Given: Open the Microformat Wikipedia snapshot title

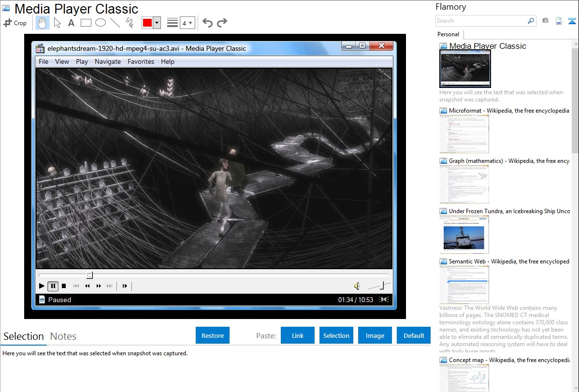Looking at the screenshot, I should coord(509,111).
